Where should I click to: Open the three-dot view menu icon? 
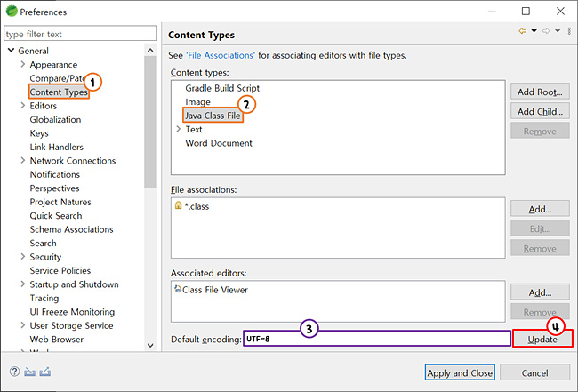pyautogui.click(x=567, y=31)
